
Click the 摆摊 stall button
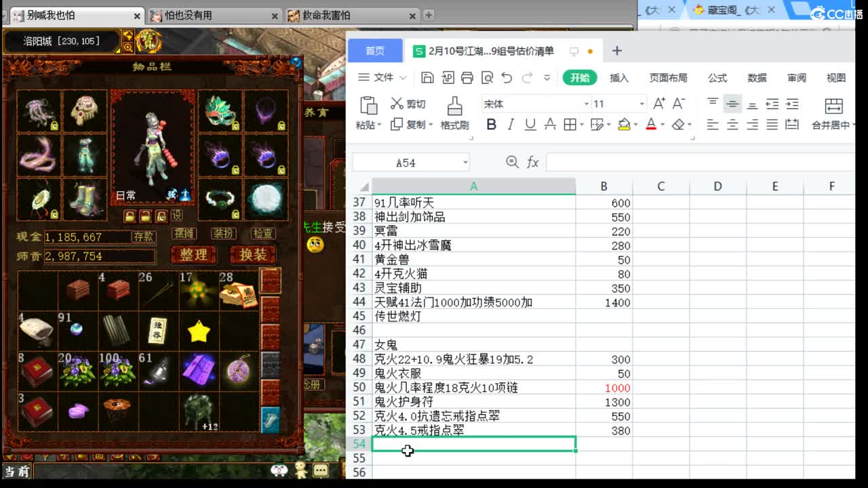point(184,233)
